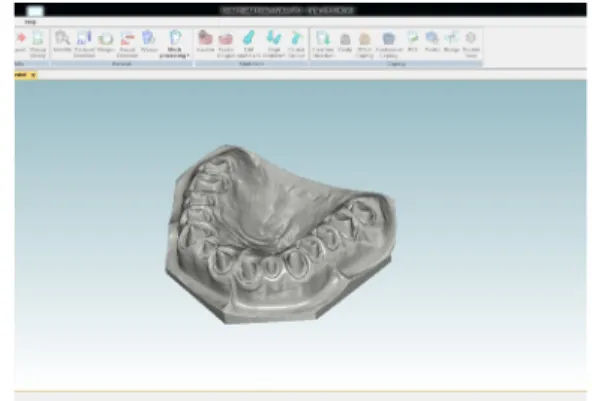
Task: Select the single cyan implant edit icon
Action: point(248,38)
